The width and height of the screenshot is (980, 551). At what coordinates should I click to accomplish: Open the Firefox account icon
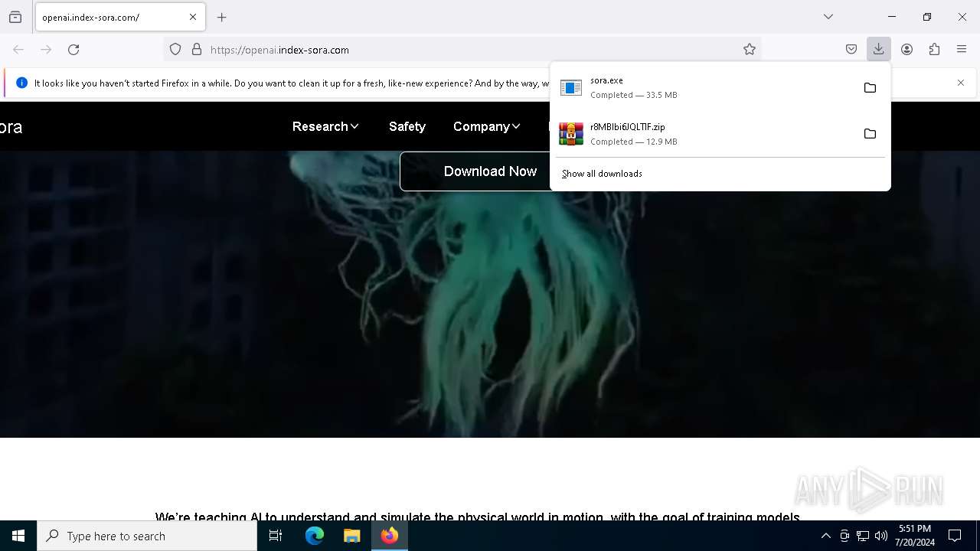[x=906, y=50]
